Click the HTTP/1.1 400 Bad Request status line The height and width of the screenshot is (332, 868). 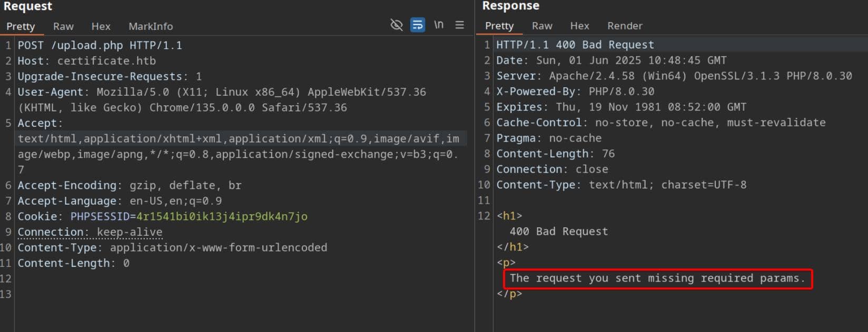(575, 45)
